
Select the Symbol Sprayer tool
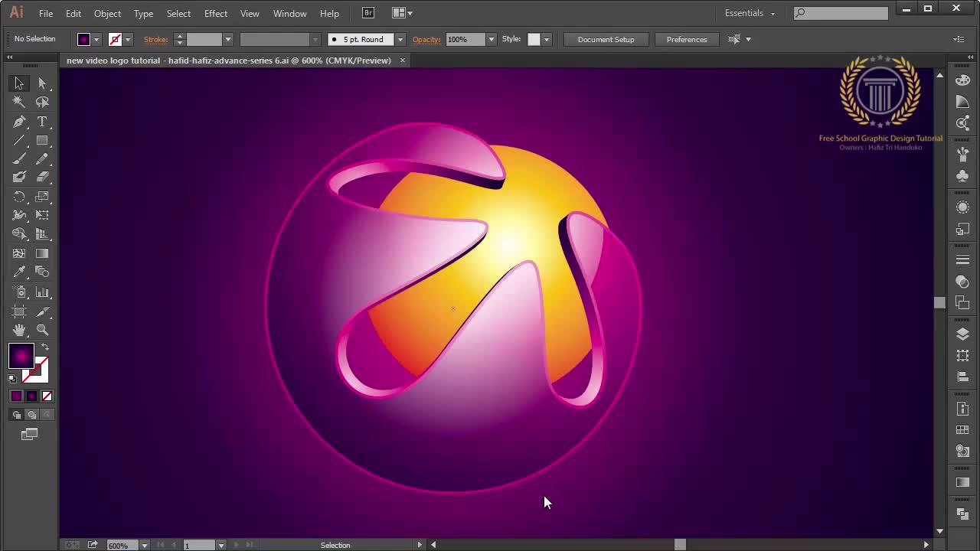pyautogui.click(x=19, y=292)
